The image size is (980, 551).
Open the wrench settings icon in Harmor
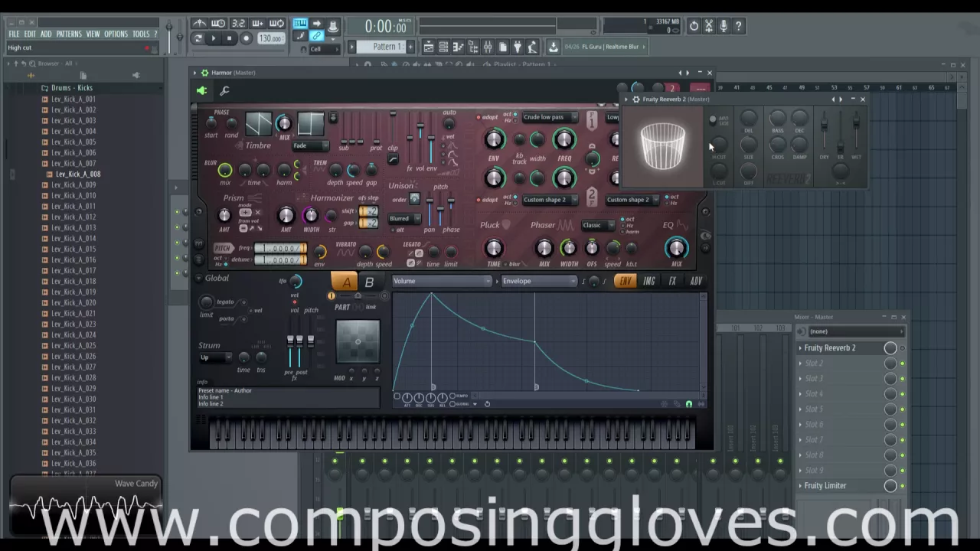click(x=224, y=91)
